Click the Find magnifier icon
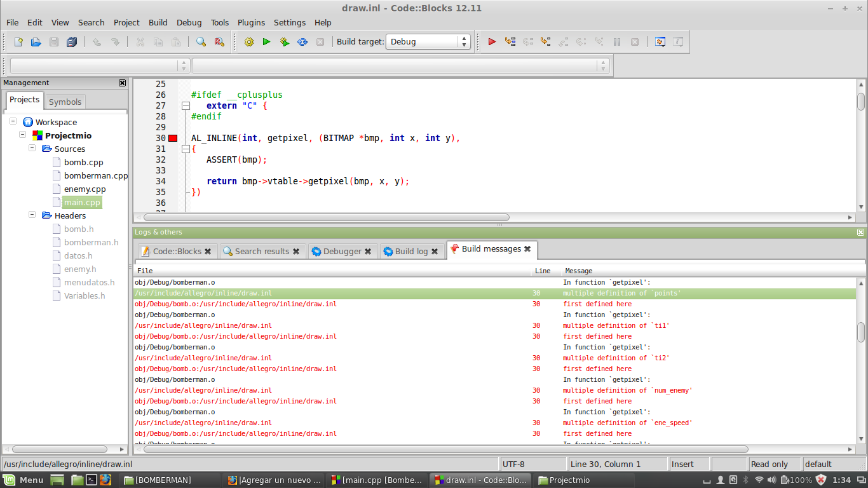868x488 pixels. (201, 42)
